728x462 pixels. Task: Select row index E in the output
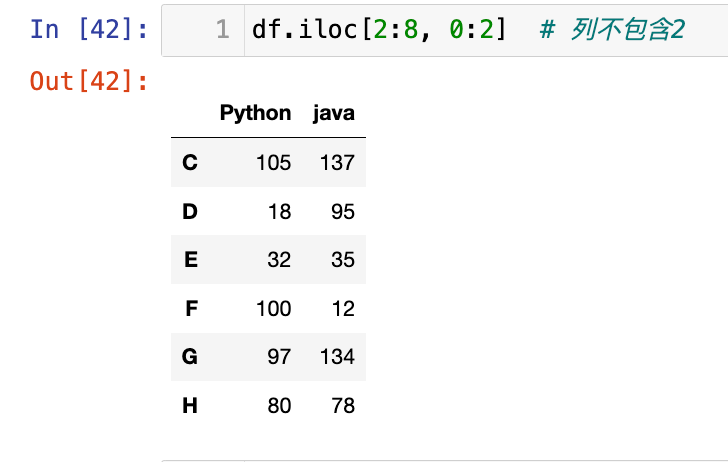(x=190, y=260)
